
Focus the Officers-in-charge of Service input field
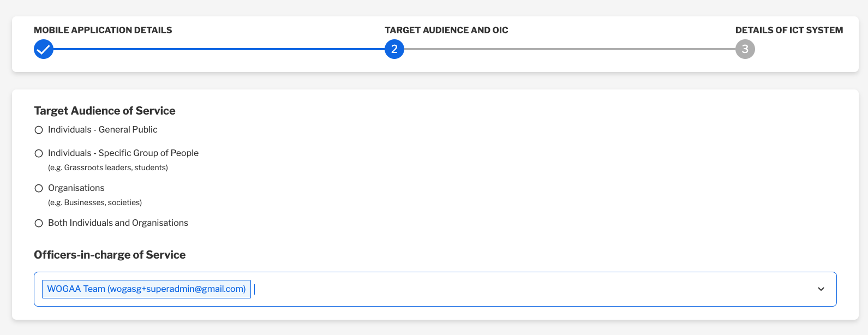point(435,289)
